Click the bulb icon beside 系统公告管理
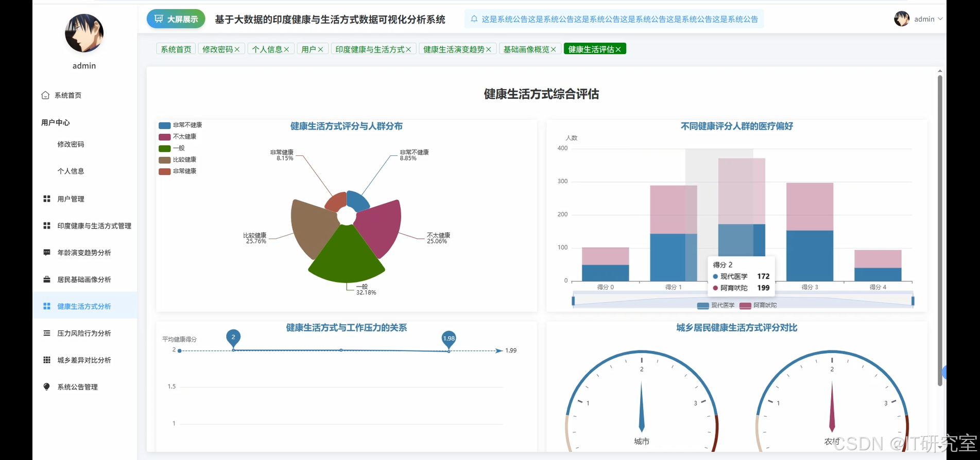This screenshot has height=460, width=980. [x=47, y=386]
